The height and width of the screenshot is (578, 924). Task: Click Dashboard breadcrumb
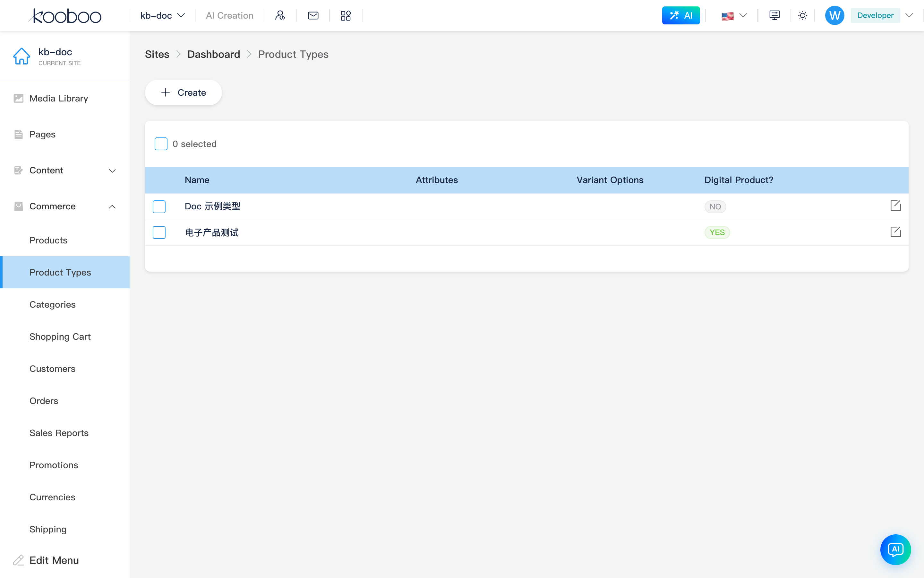[213, 54]
